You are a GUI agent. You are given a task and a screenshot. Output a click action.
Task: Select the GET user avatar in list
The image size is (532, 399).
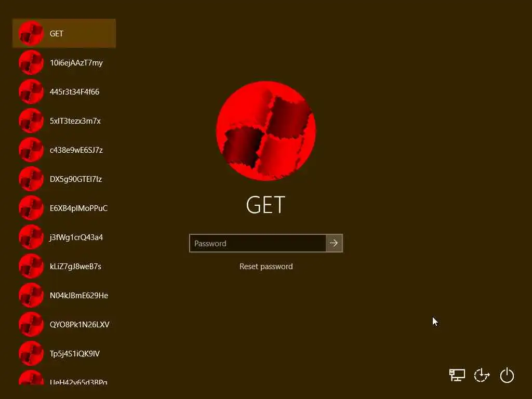pos(31,33)
